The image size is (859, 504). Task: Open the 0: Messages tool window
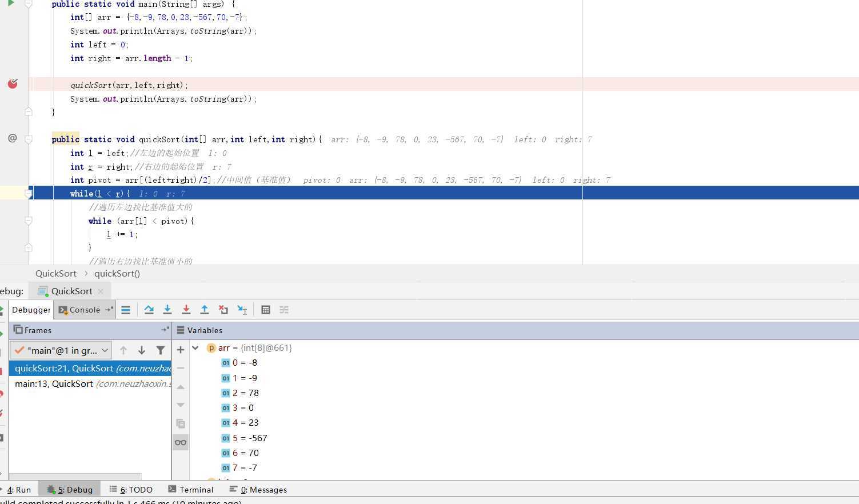258,490
